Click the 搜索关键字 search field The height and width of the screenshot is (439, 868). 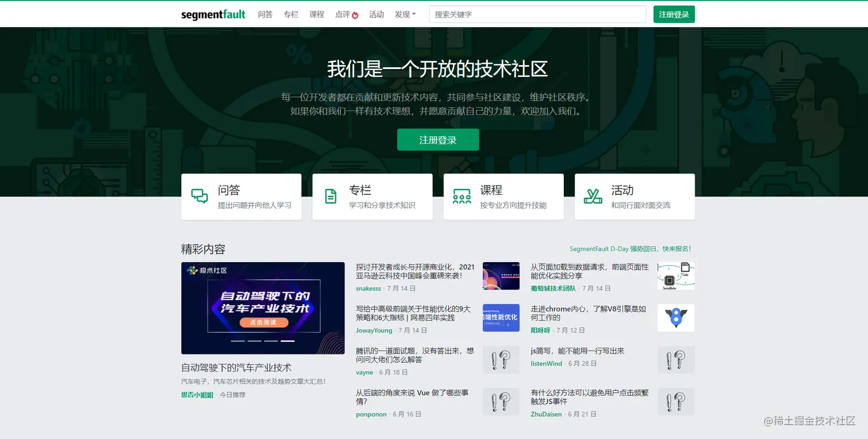(537, 14)
